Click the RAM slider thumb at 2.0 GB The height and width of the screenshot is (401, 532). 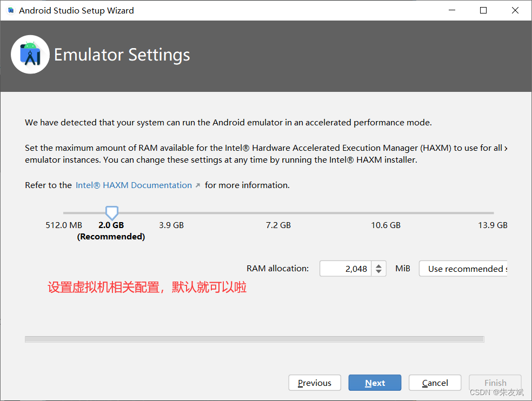tap(111, 213)
